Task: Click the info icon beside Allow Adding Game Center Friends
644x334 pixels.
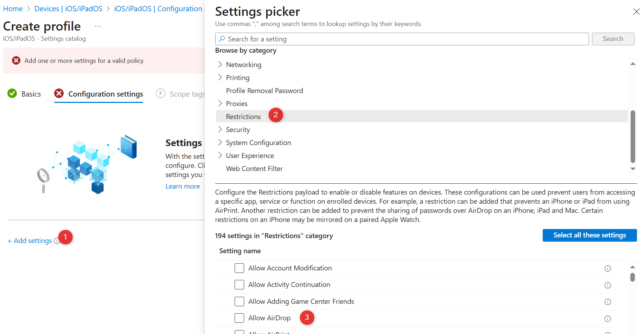Action: click(x=608, y=302)
